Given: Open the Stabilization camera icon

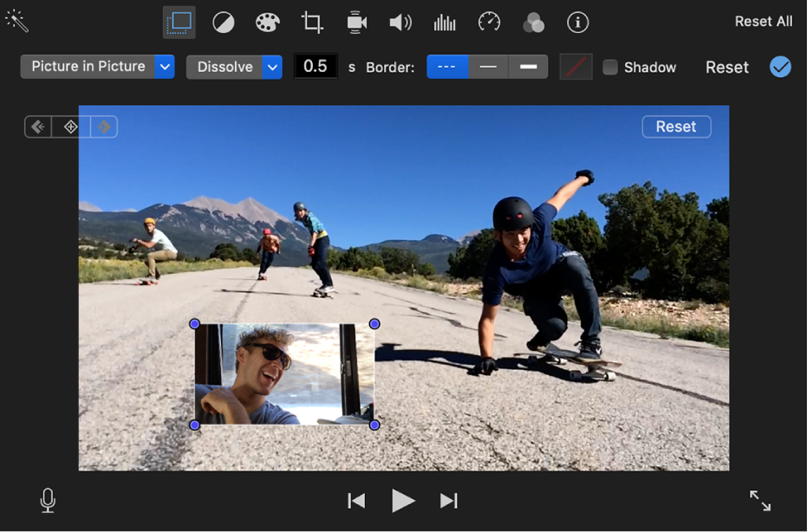Looking at the screenshot, I should click(x=356, y=23).
